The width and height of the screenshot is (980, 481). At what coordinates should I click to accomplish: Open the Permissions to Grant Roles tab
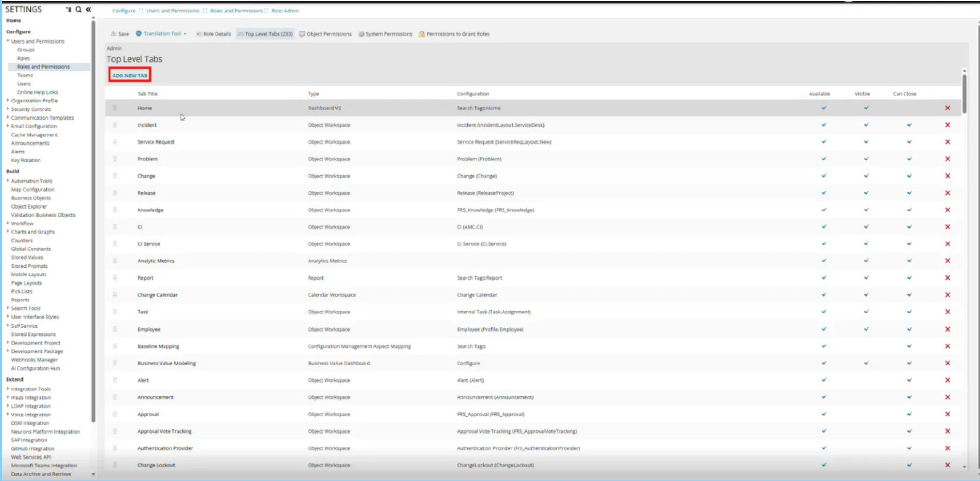454,34
